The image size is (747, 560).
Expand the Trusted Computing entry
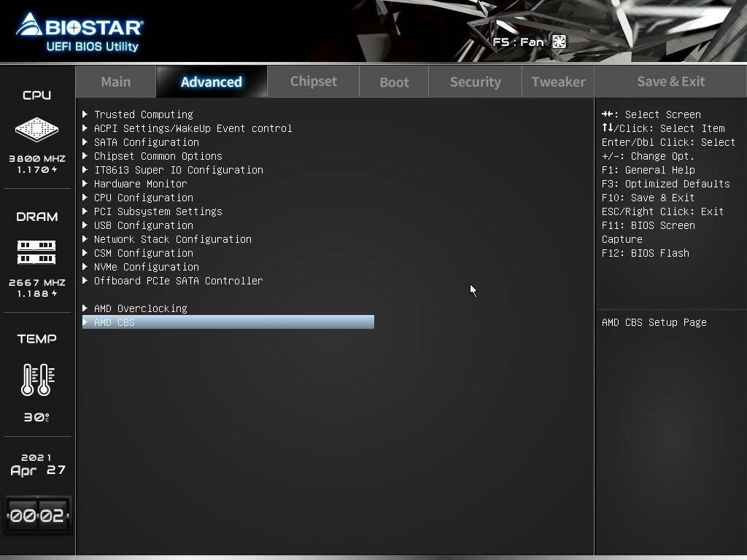(x=142, y=114)
